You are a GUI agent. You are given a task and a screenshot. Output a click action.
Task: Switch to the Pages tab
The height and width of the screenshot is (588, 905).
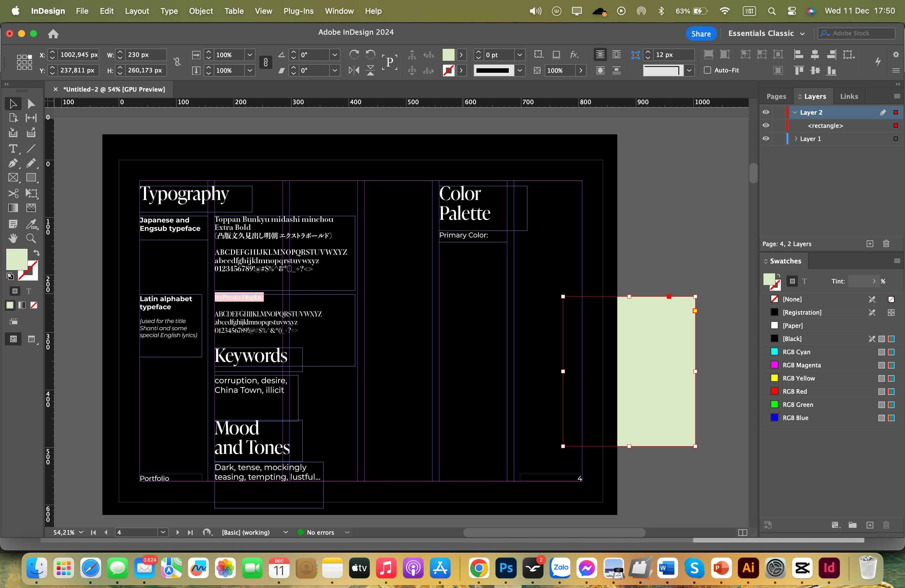pos(776,97)
